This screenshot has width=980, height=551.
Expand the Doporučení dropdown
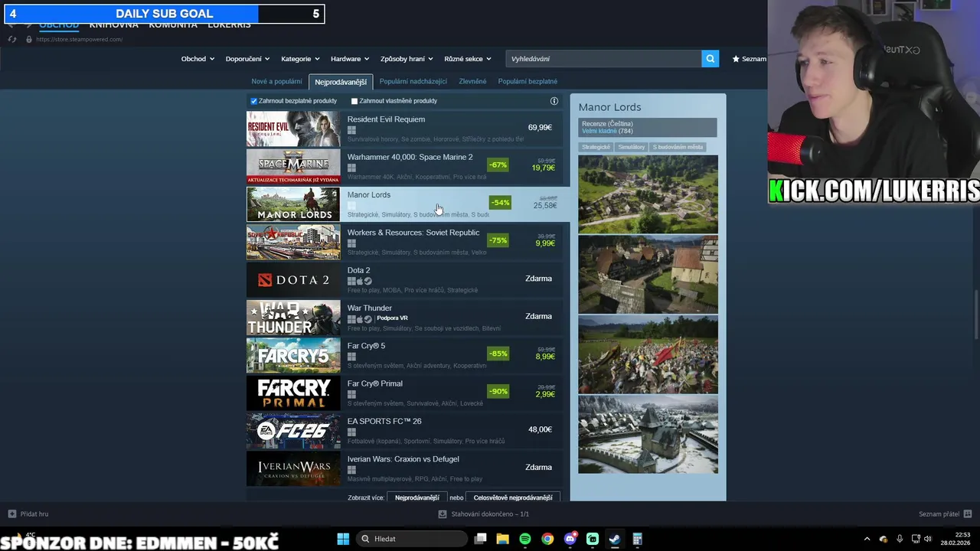[x=247, y=59]
